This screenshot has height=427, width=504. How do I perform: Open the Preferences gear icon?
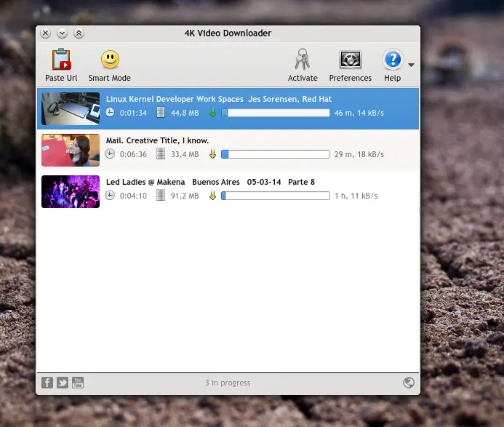tap(350, 60)
